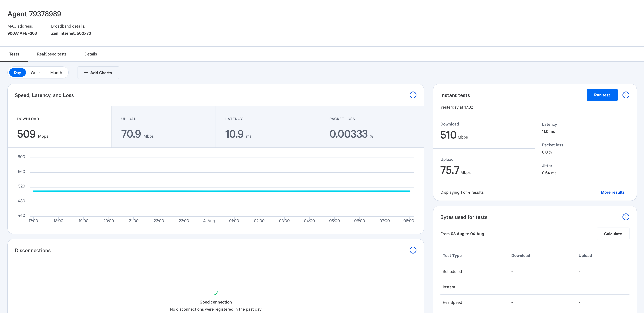The width and height of the screenshot is (644, 313).
Task: Click the Test Type column header
Action: coord(452,255)
